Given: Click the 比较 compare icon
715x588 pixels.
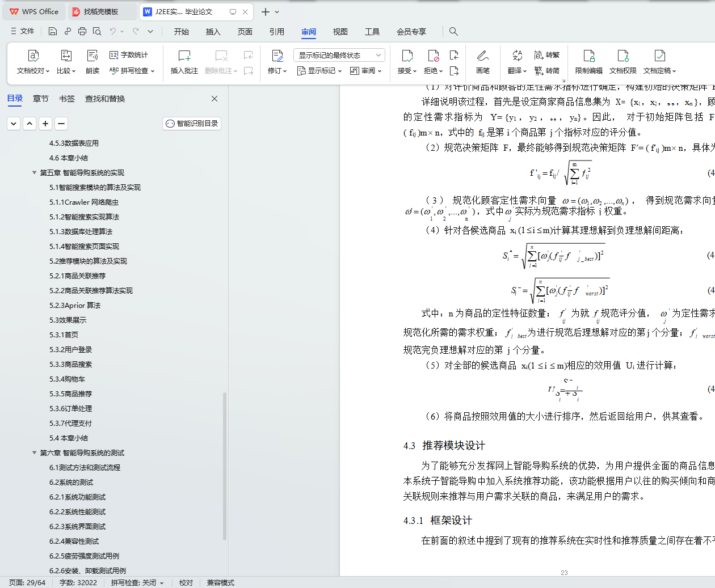Looking at the screenshot, I should click(x=66, y=56).
